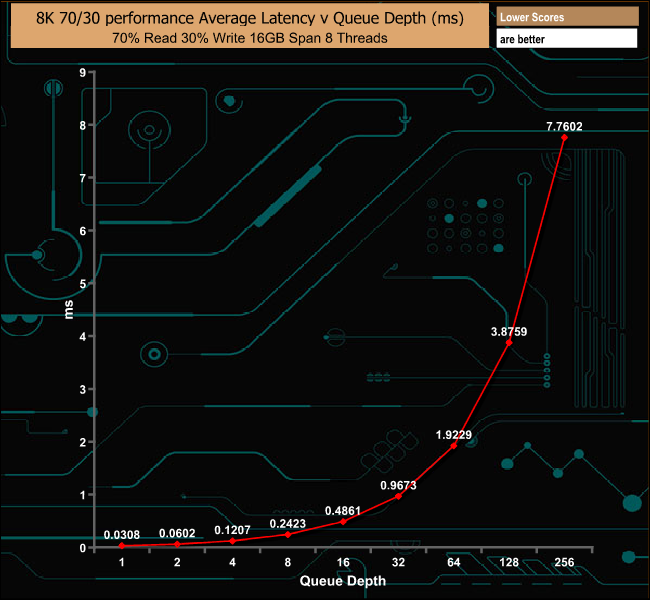This screenshot has height=600, width=650.
Task: Click y-axis tick label 3
Action: (x=83, y=389)
